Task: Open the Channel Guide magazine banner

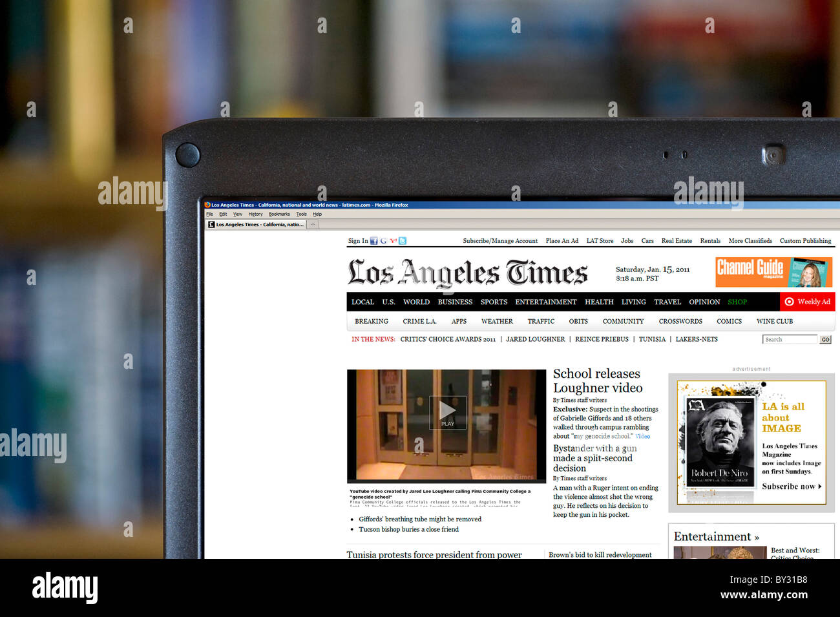Action: click(773, 272)
